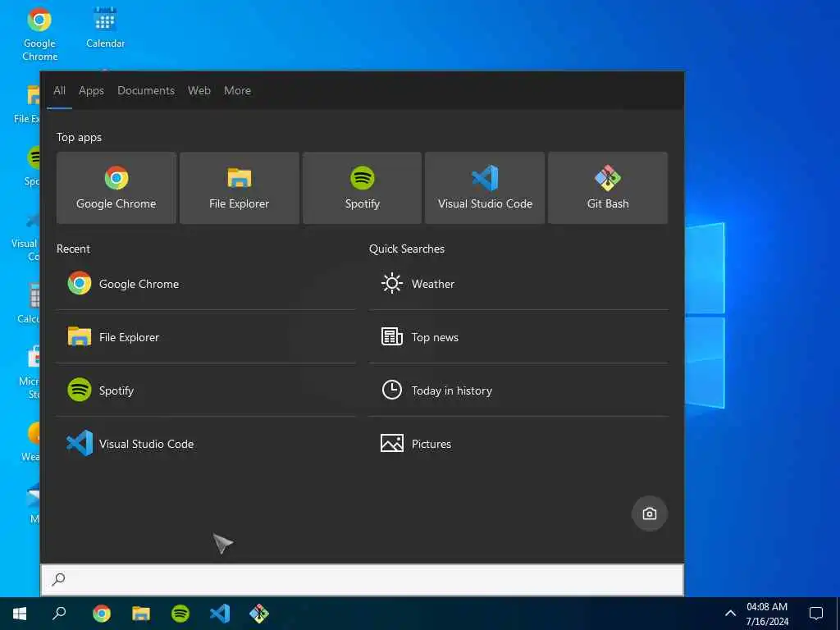Screen dimensions: 840x630
Task: Switch to the Documents tab
Action: pos(146,90)
